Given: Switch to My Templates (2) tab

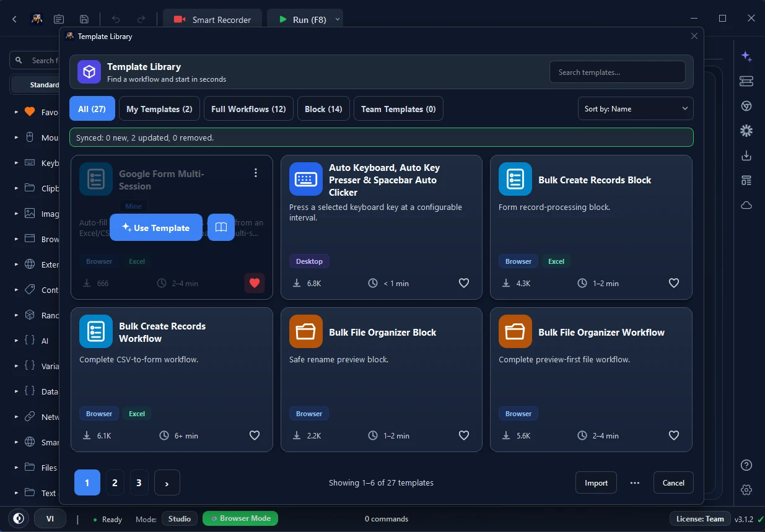Looking at the screenshot, I should click(159, 109).
